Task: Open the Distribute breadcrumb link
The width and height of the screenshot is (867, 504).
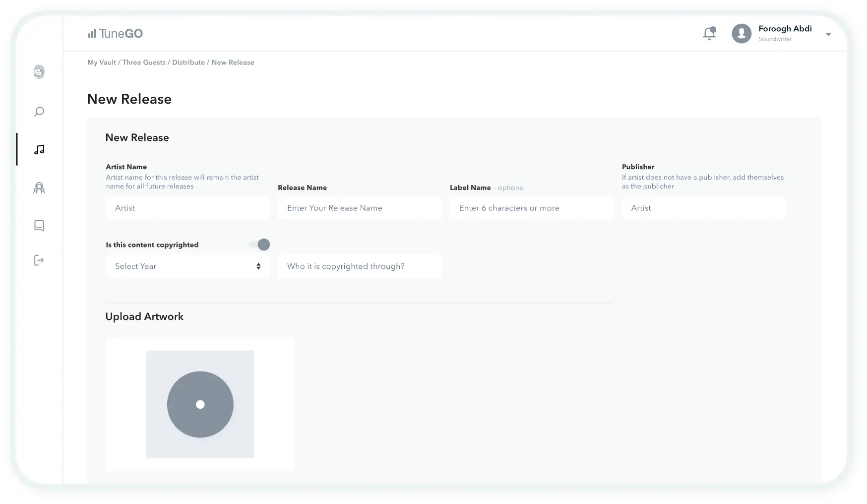Action: pos(188,63)
